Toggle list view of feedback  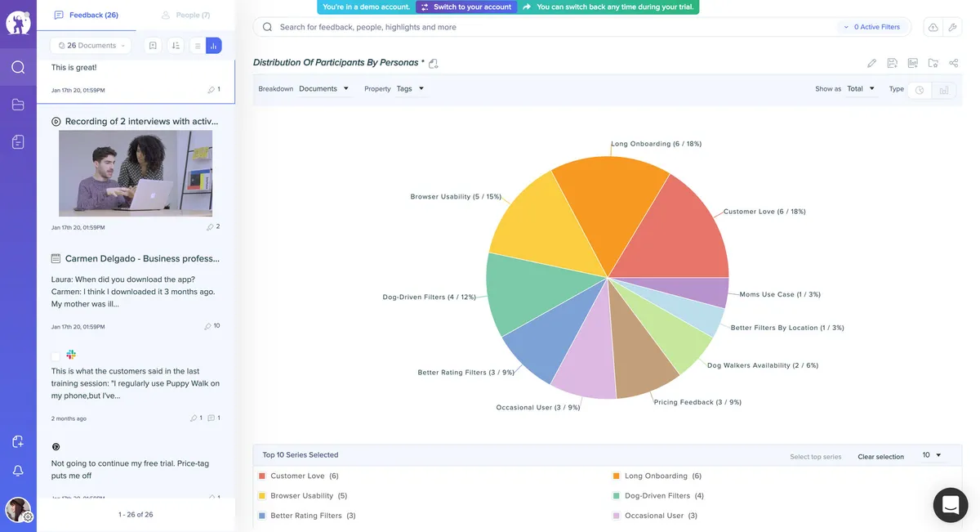[x=197, y=46]
